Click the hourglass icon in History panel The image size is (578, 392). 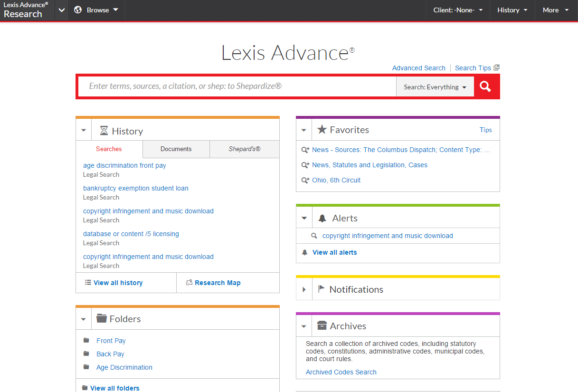(x=104, y=131)
